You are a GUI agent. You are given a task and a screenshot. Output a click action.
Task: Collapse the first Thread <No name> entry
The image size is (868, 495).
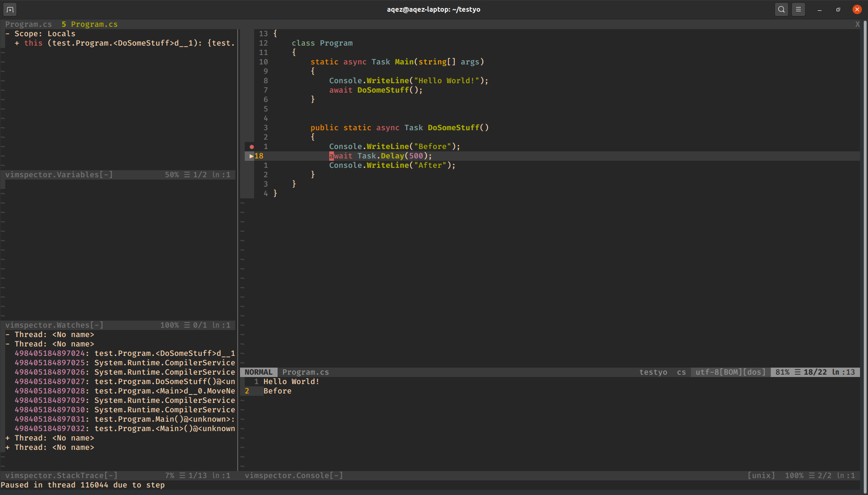pyautogui.click(x=8, y=335)
